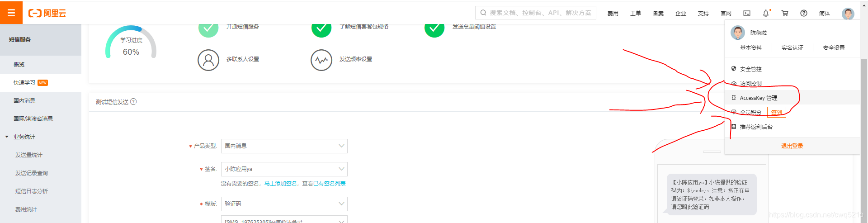
Task: Open the orange hamburger menu
Action: pos(11,13)
